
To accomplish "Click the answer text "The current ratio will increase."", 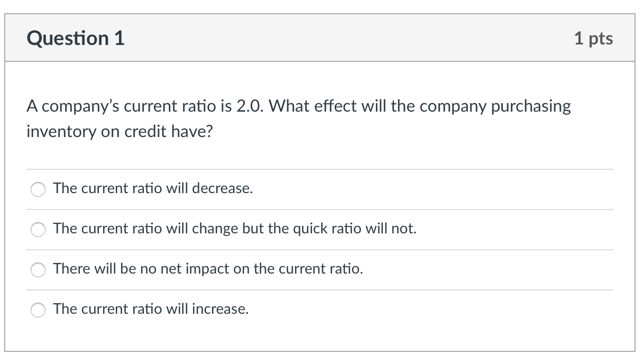I will tap(150, 308).
